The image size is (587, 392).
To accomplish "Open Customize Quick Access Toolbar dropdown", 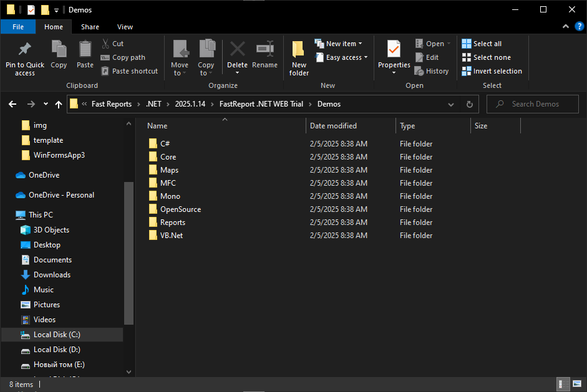I will pos(56,10).
